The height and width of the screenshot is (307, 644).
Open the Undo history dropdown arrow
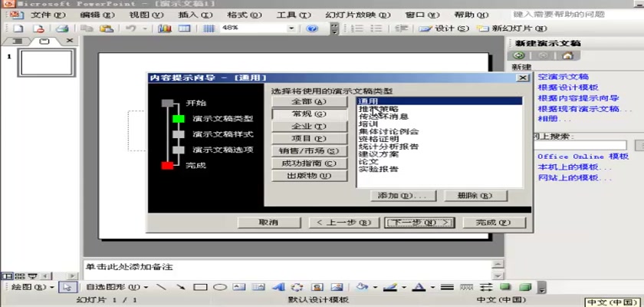coord(145,28)
